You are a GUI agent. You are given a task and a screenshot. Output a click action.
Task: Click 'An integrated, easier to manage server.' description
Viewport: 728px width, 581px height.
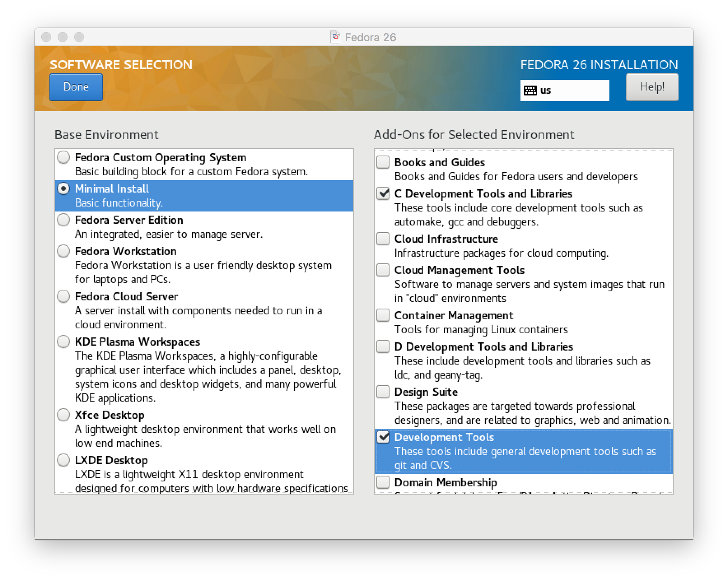tap(169, 234)
